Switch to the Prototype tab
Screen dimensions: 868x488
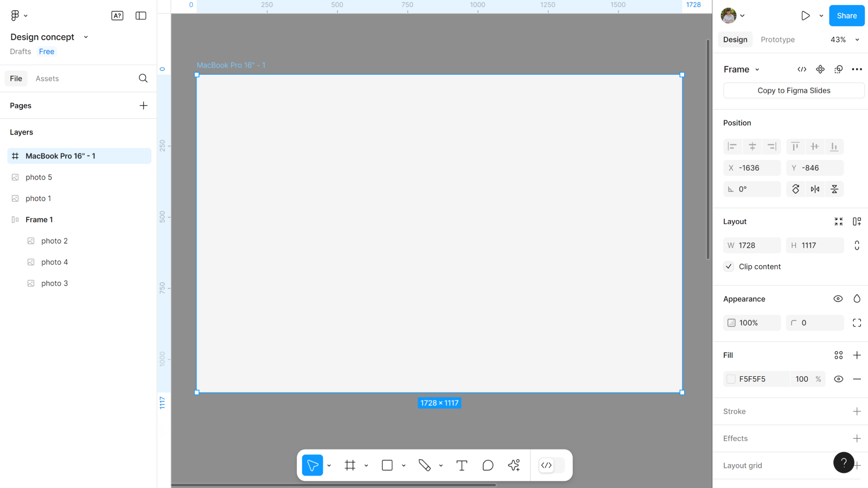click(x=777, y=40)
